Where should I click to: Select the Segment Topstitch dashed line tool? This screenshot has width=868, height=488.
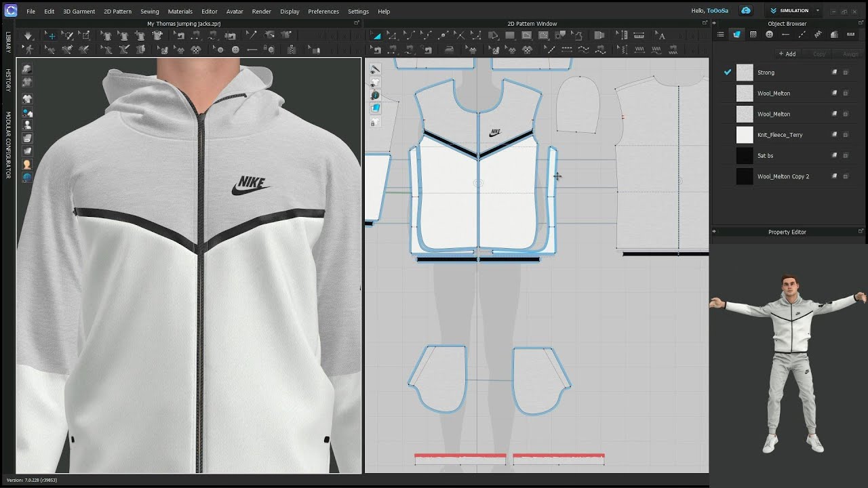pos(567,49)
